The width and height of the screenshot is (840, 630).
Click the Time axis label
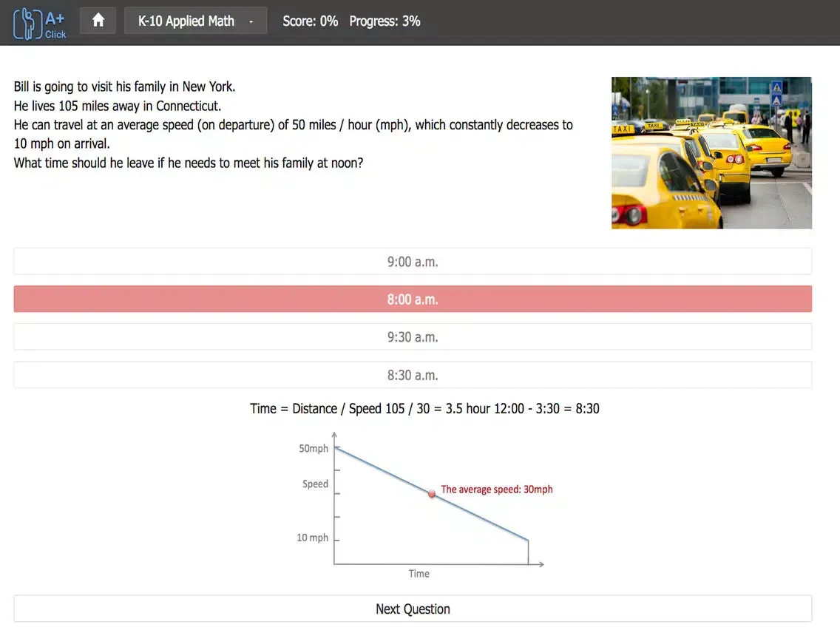pyautogui.click(x=419, y=574)
